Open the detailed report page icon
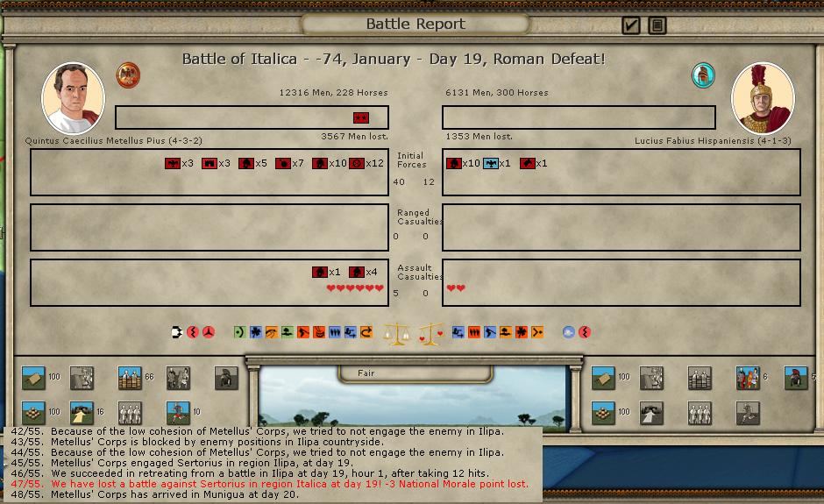824x504 pixels. pos(657,25)
